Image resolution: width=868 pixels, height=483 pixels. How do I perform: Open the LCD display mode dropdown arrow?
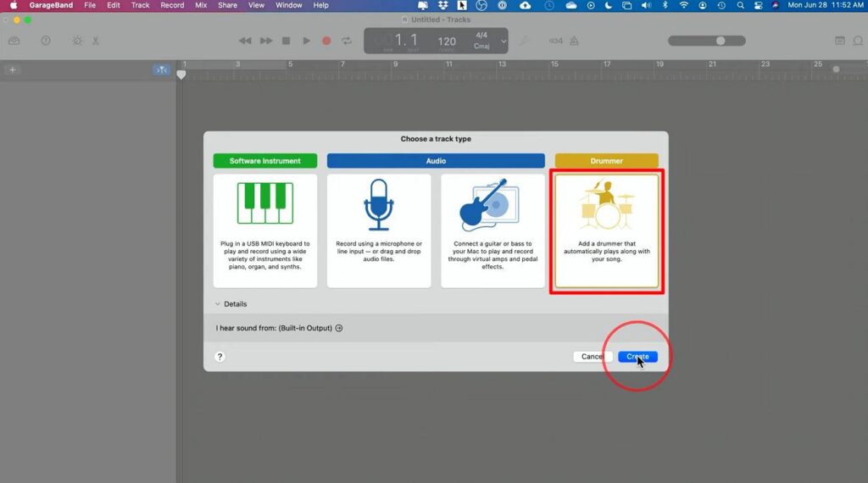click(x=504, y=41)
